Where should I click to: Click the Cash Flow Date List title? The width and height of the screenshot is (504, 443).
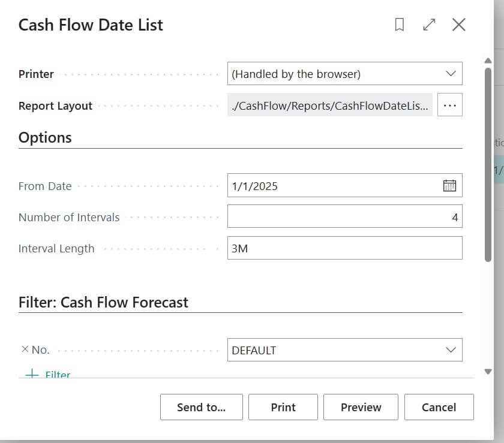pos(91,25)
